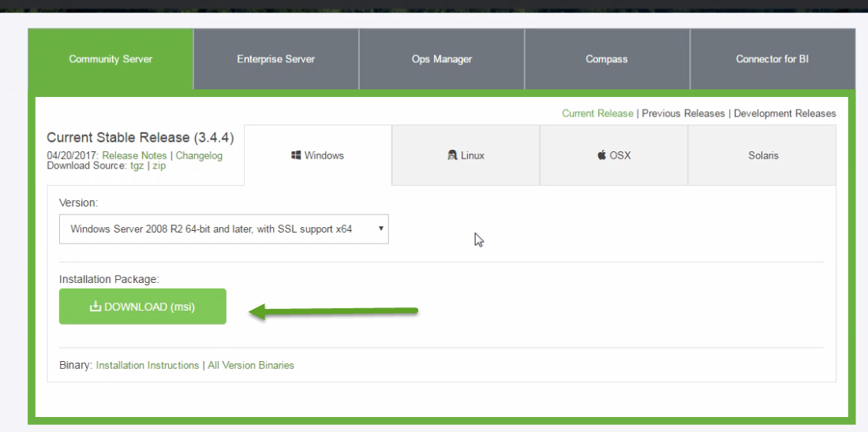The image size is (868, 432).
Task: Download the zip source
Action: click(x=159, y=166)
